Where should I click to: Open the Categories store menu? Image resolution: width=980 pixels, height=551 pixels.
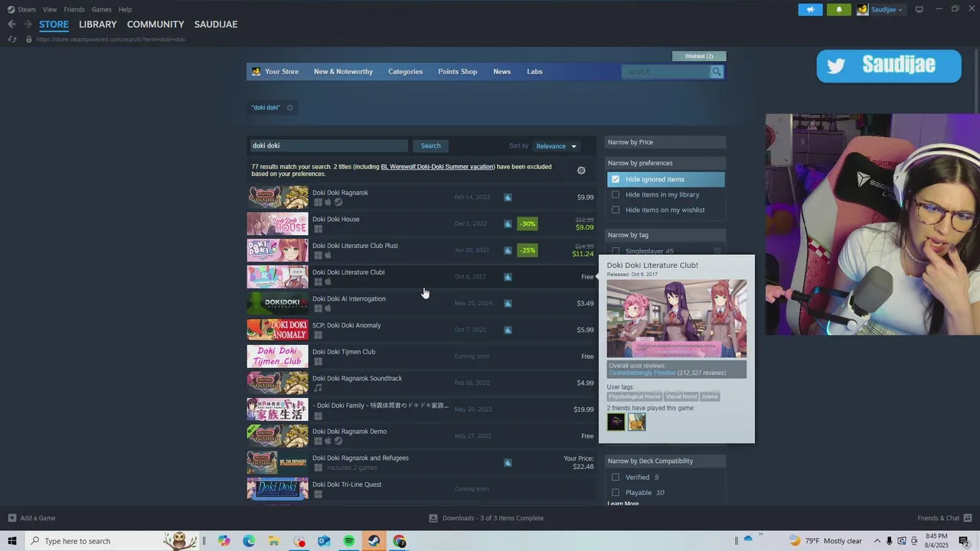click(x=405, y=72)
